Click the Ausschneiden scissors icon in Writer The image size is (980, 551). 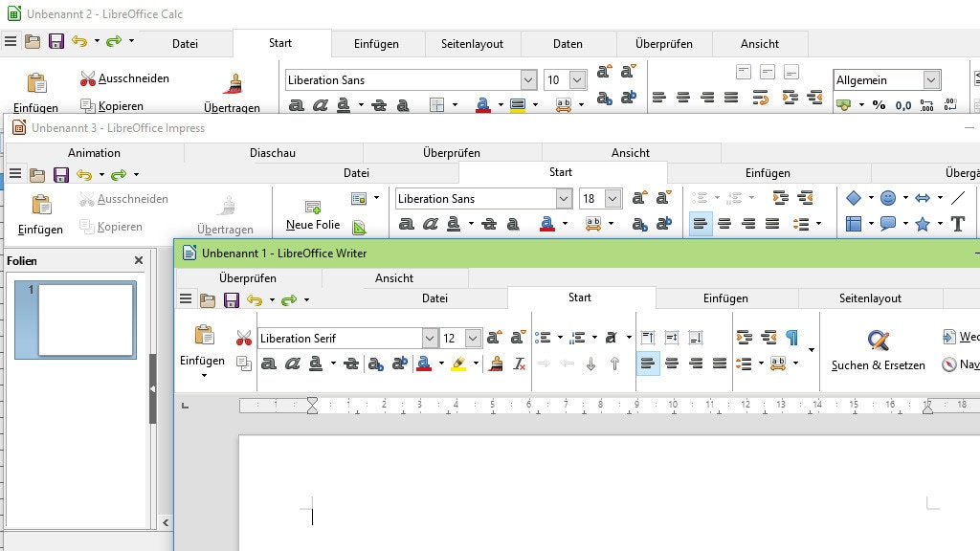point(244,338)
